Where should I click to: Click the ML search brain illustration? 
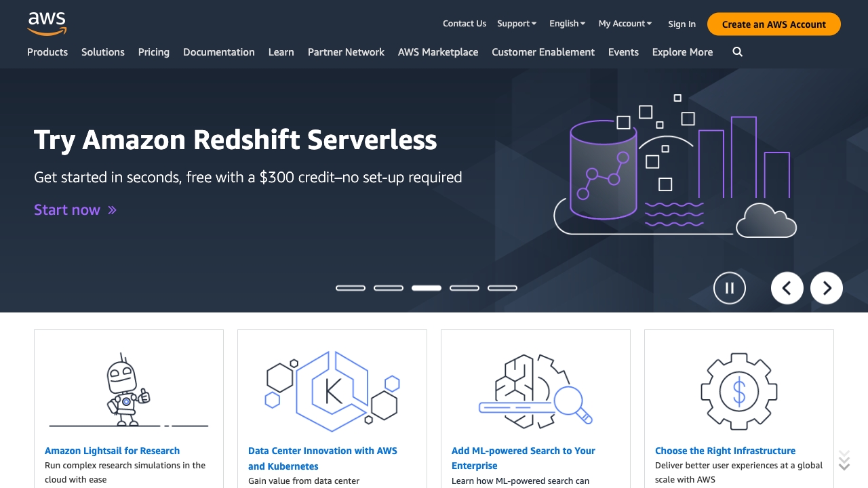pos(536,390)
